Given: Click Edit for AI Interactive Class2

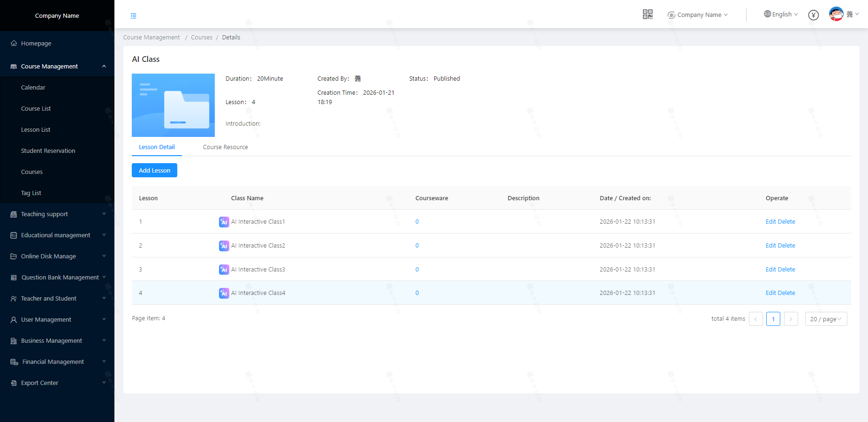Looking at the screenshot, I should tap(770, 246).
